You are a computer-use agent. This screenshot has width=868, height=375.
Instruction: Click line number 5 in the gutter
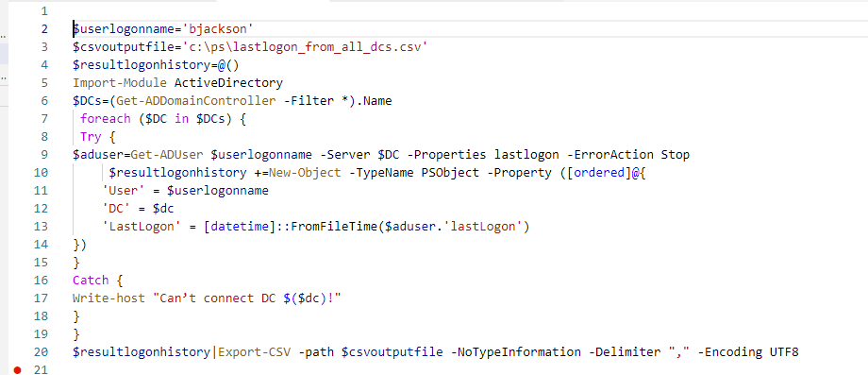(44, 83)
